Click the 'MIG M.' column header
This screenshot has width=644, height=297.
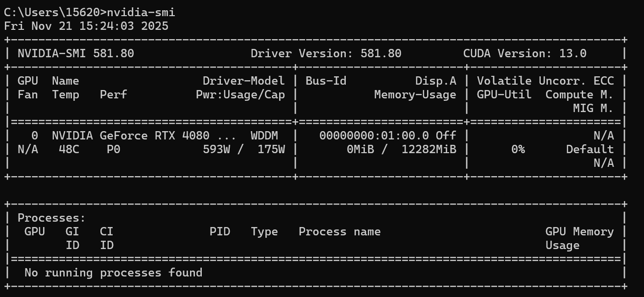point(594,108)
